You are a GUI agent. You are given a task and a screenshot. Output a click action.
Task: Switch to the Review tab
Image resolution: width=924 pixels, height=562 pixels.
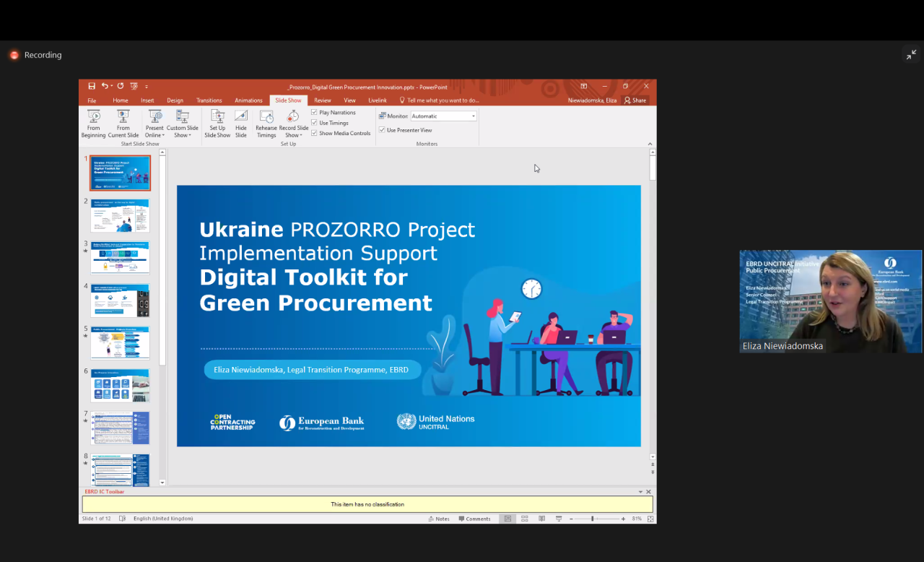coord(323,100)
